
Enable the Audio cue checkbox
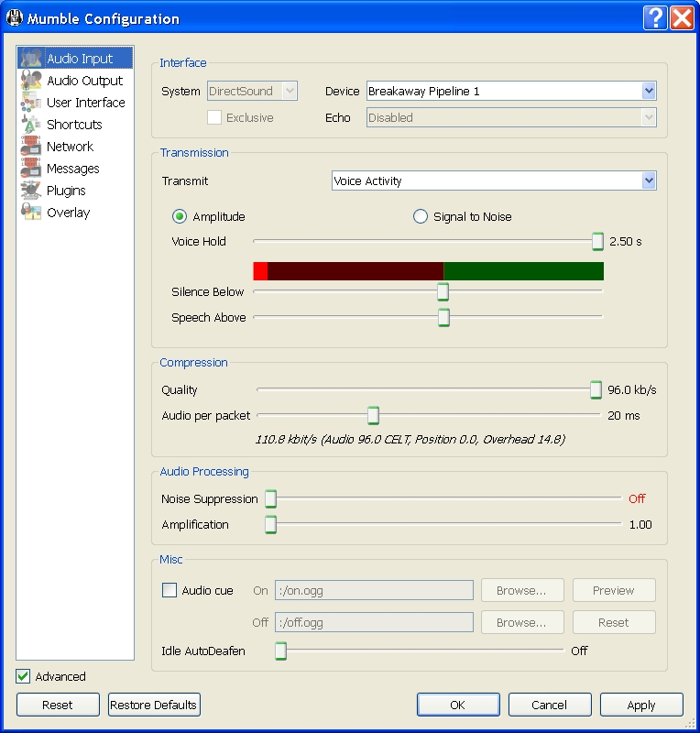[170, 590]
